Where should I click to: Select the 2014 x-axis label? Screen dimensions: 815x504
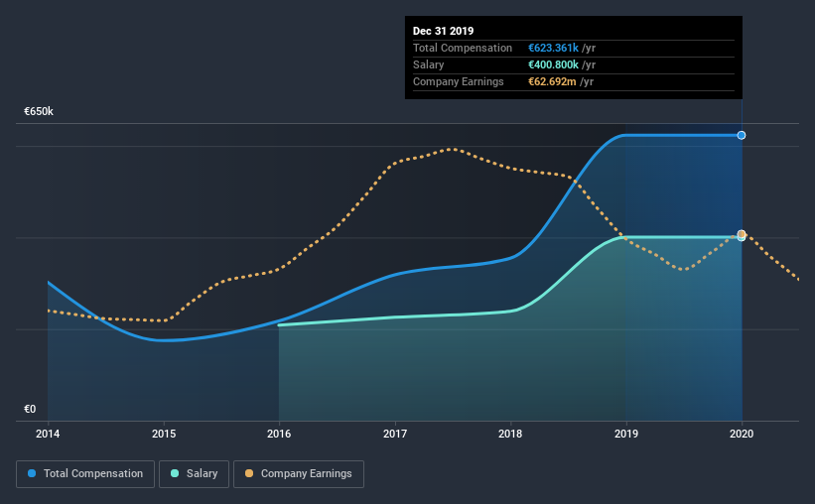tap(48, 434)
